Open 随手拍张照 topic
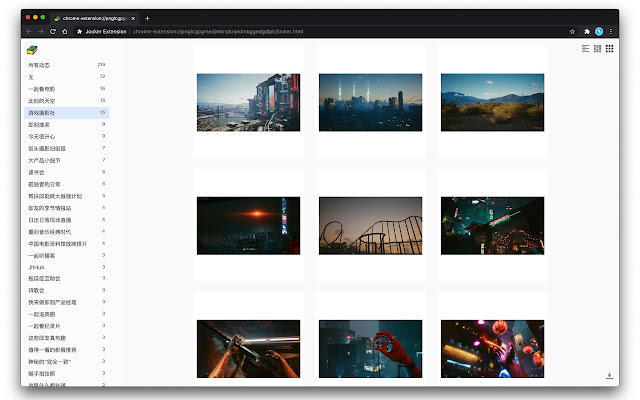Image resolution: width=640 pixels, height=400 pixels. tap(67, 373)
